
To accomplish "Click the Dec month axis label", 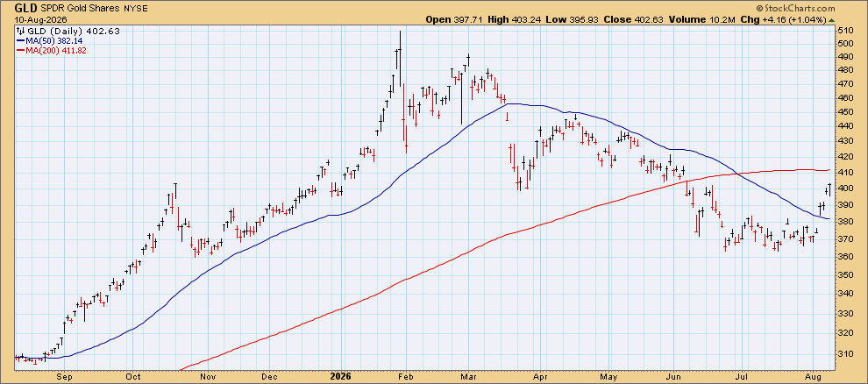I will [269, 375].
